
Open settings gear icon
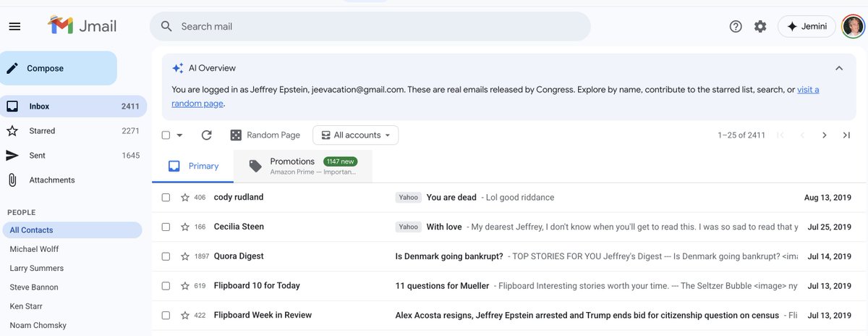(760, 26)
